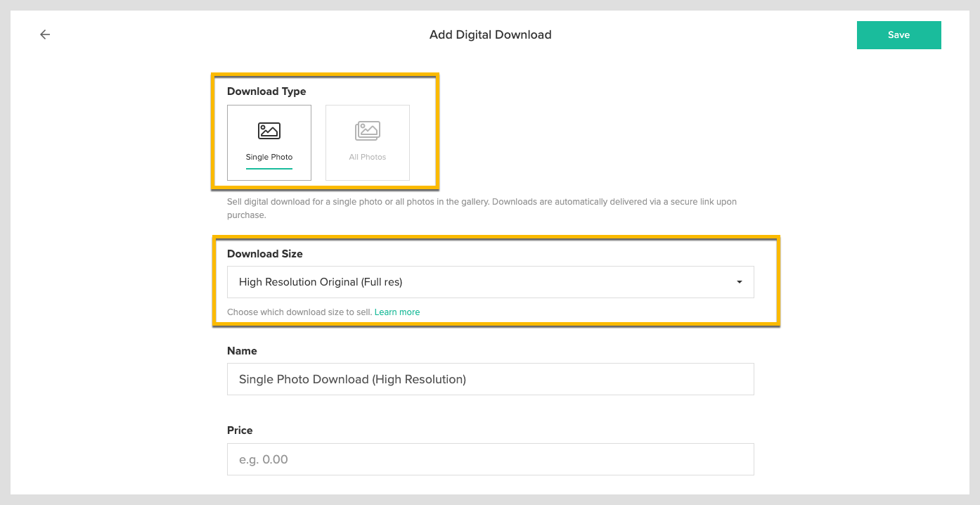Click the highlighted Download Type box
The image size is (980, 505).
pyautogui.click(x=325, y=131)
